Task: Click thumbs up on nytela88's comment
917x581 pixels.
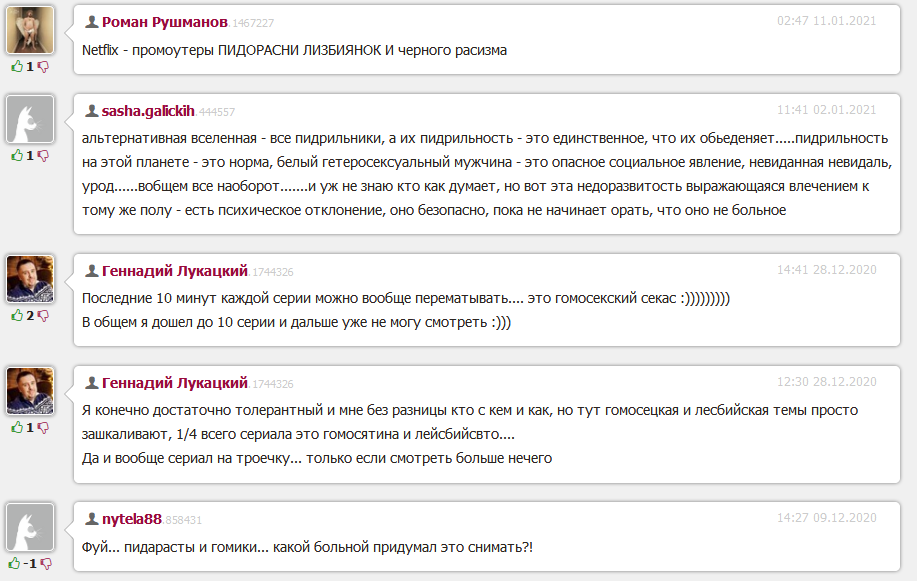Action: [x=15, y=563]
